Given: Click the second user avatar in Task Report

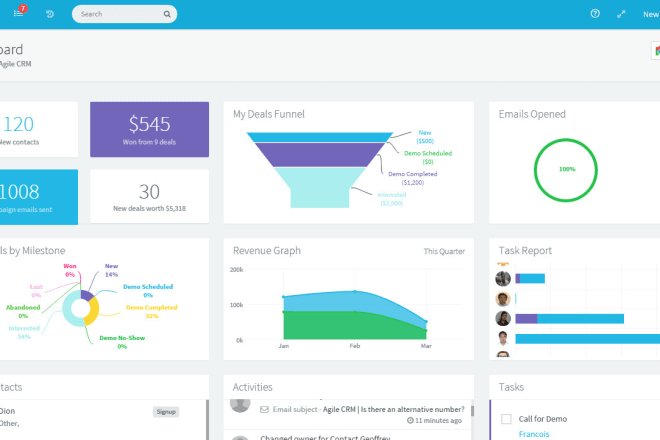Looking at the screenshot, I should click(503, 299).
